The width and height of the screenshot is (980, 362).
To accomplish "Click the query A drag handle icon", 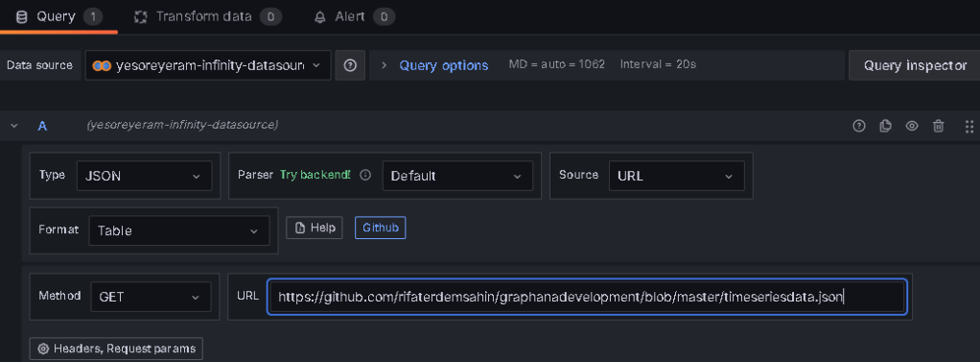I will [x=969, y=126].
